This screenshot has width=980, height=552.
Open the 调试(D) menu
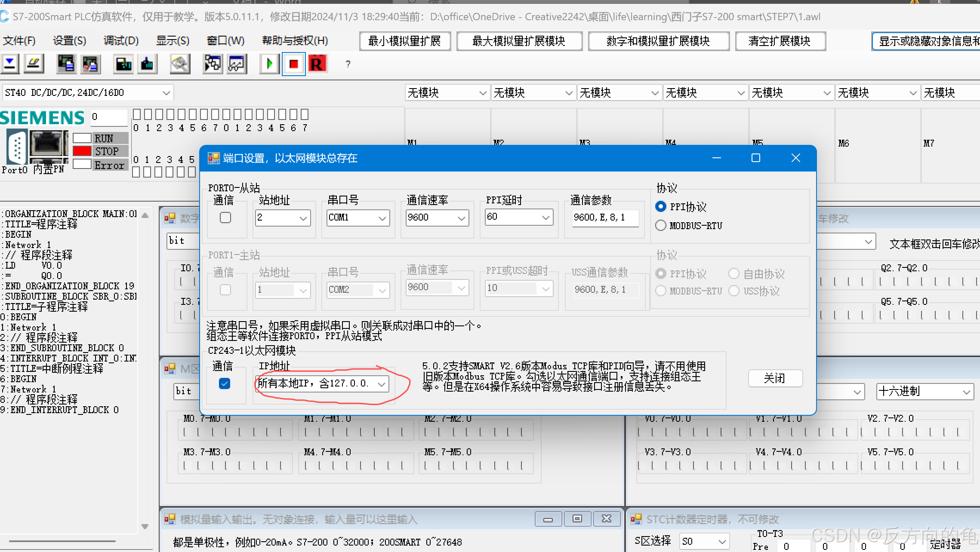click(121, 41)
